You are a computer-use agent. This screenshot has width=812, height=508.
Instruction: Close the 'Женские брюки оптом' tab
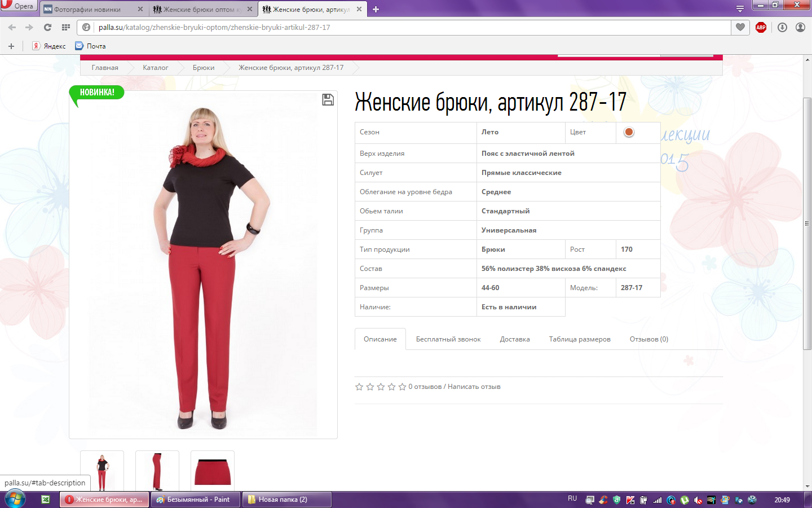(250, 9)
